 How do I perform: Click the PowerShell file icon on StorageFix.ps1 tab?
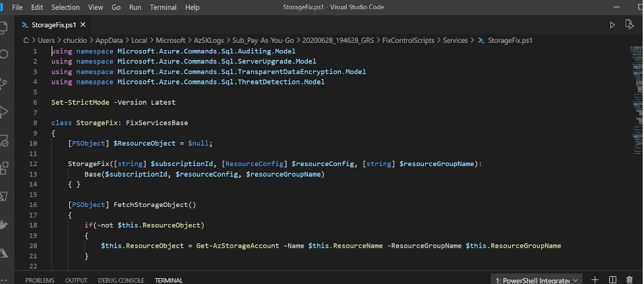(25, 25)
